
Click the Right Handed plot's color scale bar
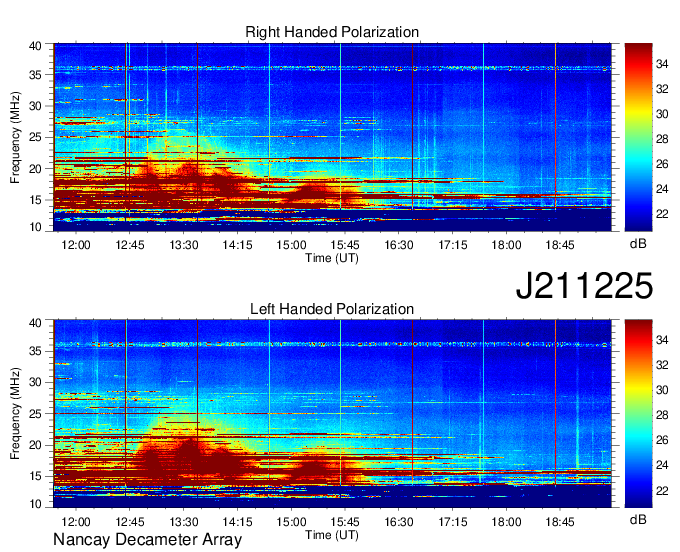pos(638,137)
